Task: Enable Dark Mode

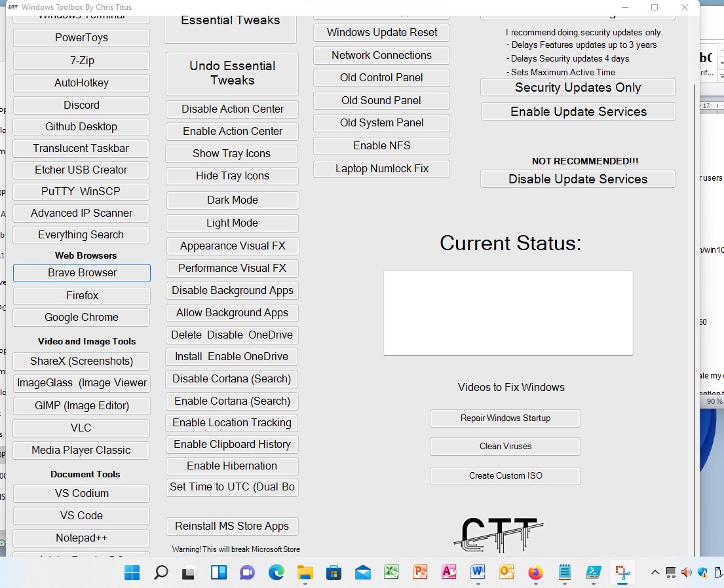Action: coord(232,200)
